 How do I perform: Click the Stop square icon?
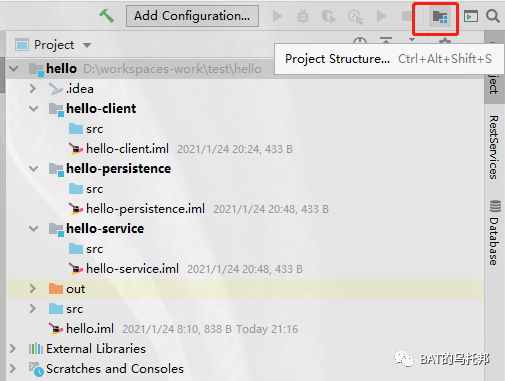pos(407,16)
